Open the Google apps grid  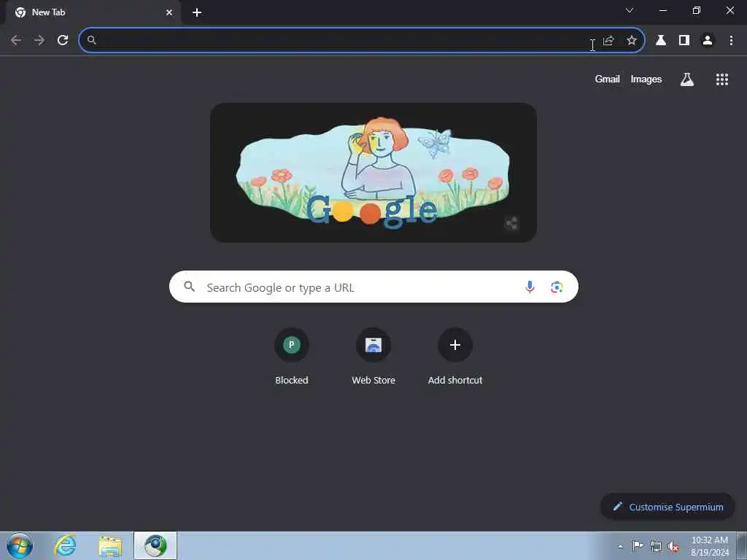click(721, 79)
